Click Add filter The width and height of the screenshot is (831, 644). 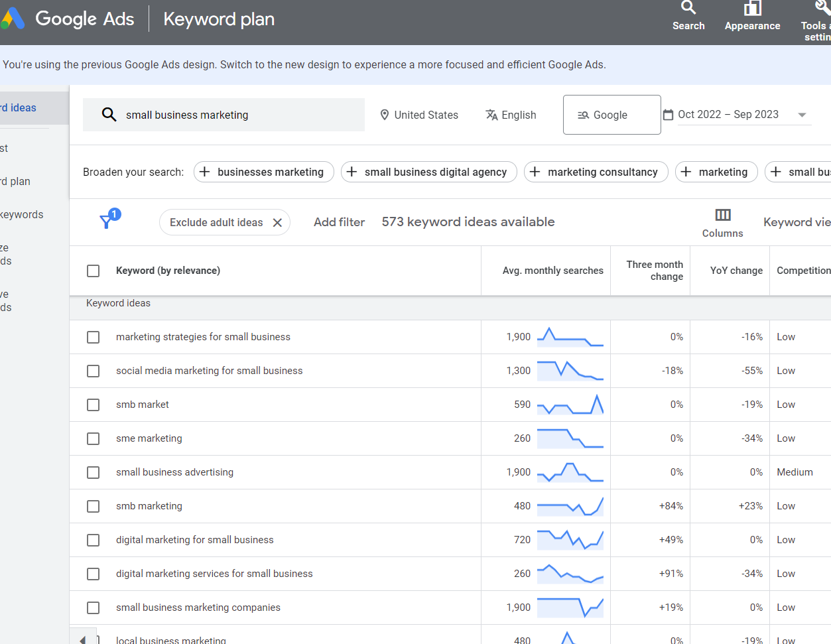340,222
